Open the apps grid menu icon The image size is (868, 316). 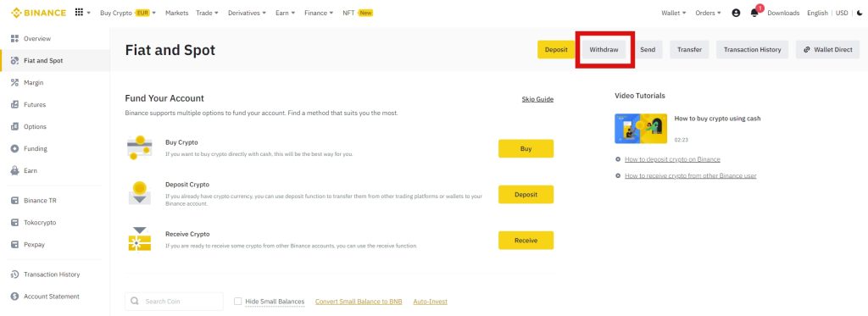pyautogui.click(x=79, y=13)
